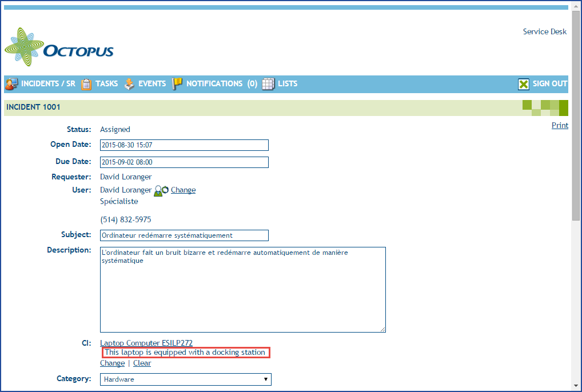Click the Events icon in navigation bar
The width and height of the screenshot is (582, 392).
coord(130,84)
